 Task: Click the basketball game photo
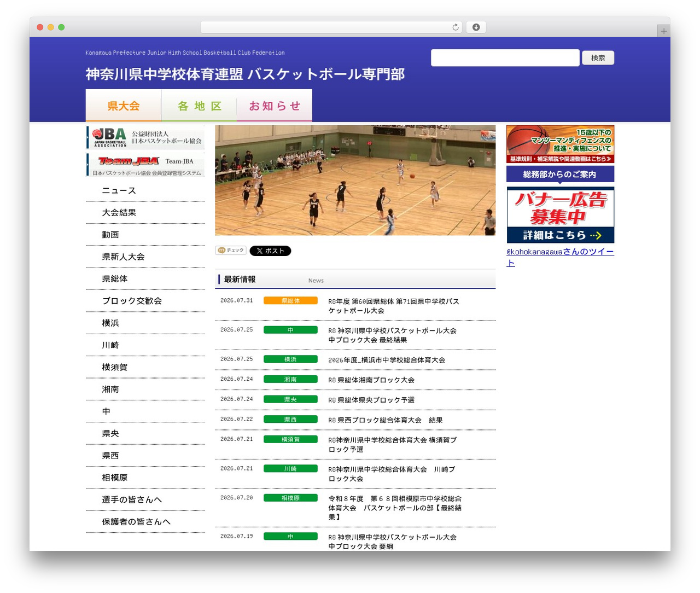355,181
